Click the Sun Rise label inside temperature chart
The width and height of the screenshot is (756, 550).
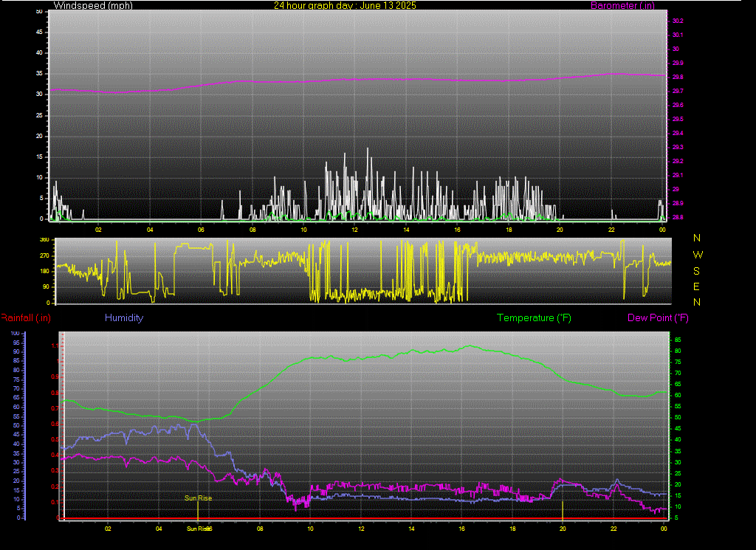pos(198,498)
